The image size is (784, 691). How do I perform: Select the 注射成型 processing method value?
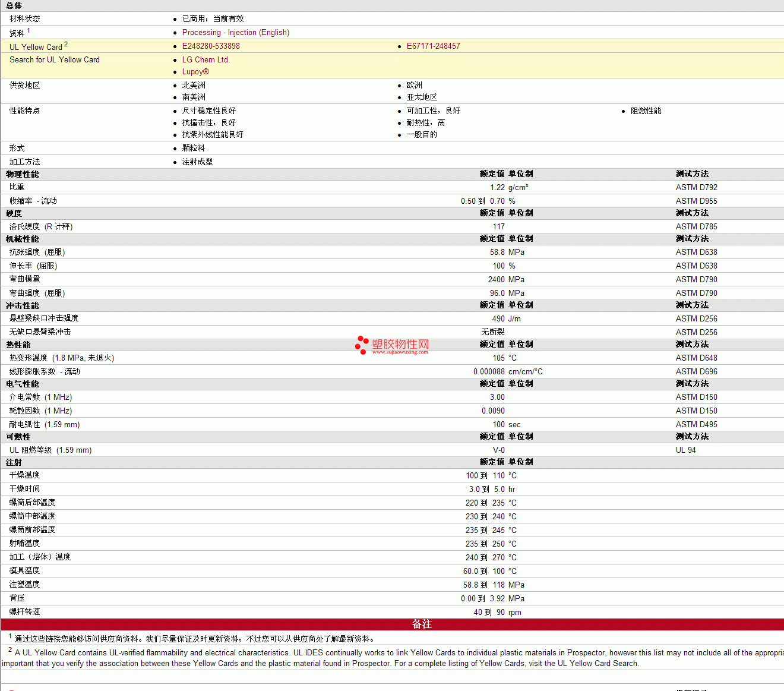(x=197, y=162)
